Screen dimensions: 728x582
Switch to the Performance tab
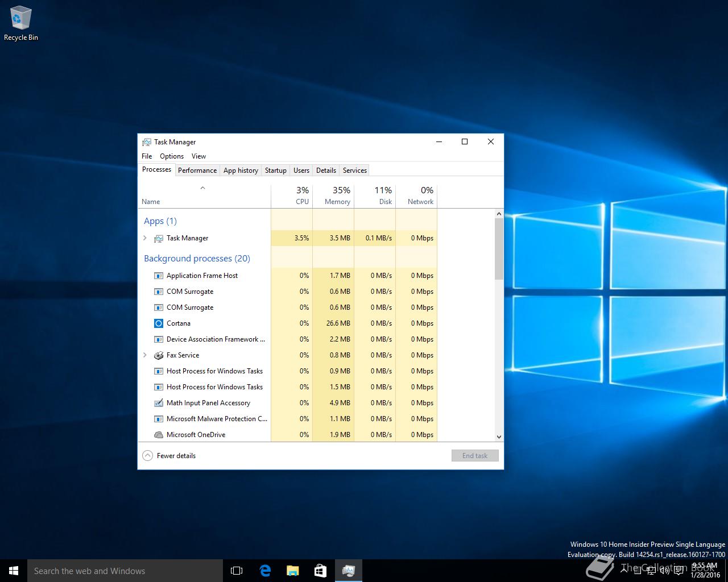pos(197,171)
